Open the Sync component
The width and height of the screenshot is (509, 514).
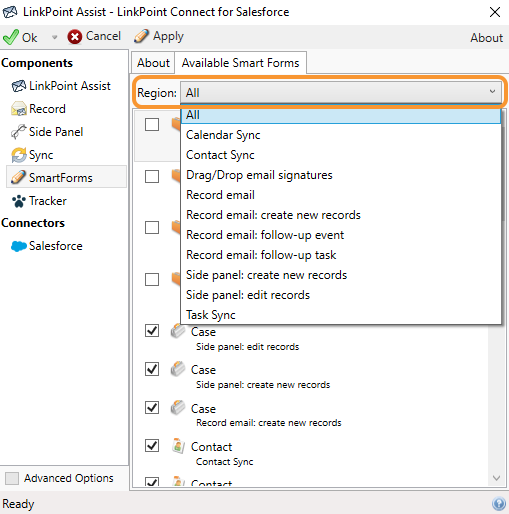pos(41,155)
